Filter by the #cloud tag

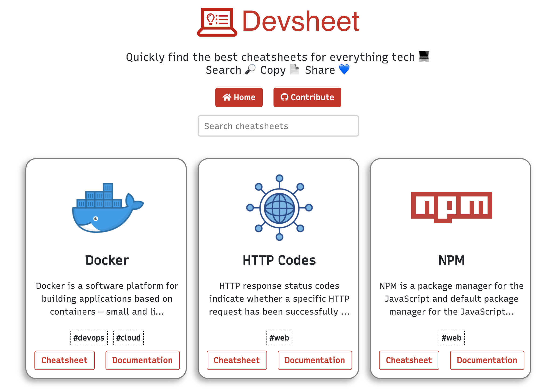[128, 338]
